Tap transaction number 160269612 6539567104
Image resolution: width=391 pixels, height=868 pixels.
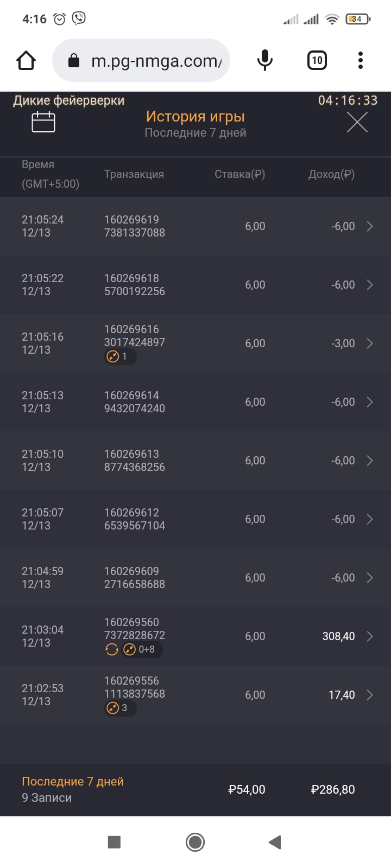coord(135,519)
